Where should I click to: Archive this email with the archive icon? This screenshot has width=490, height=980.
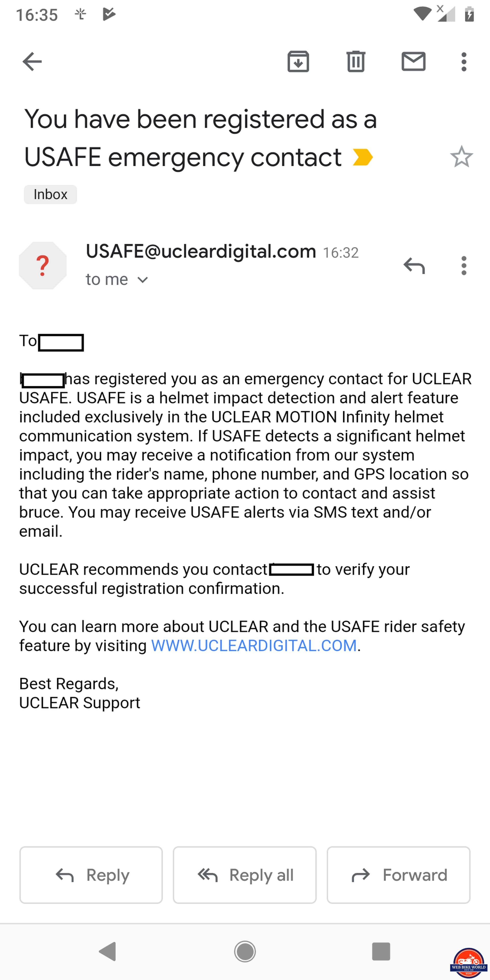[298, 62]
